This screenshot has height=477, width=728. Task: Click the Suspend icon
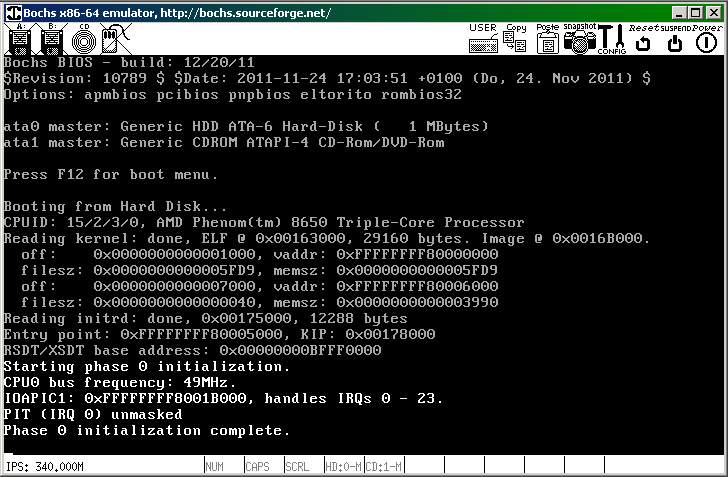tap(675, 38)
